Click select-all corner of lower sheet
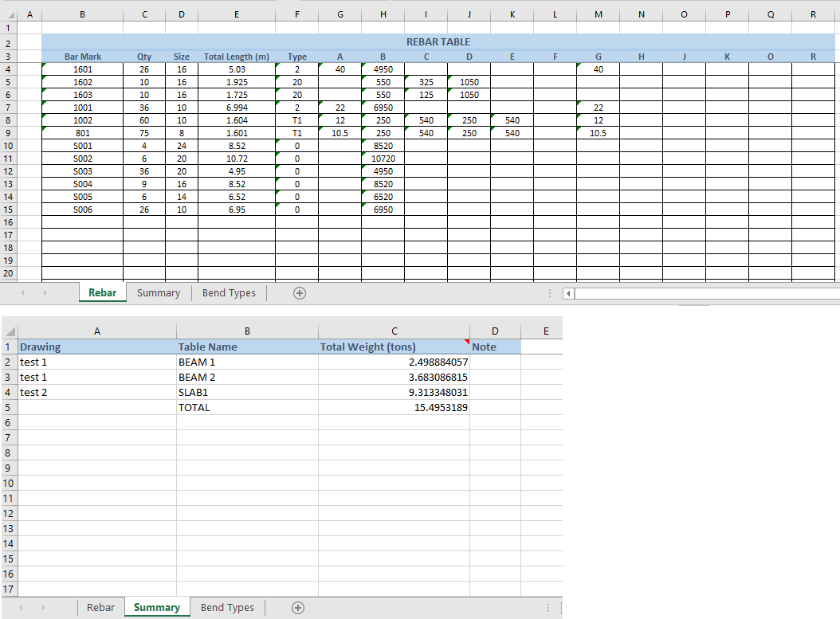Screen dimensions: 840x619 pyautogui.click(x=10, y=331)
